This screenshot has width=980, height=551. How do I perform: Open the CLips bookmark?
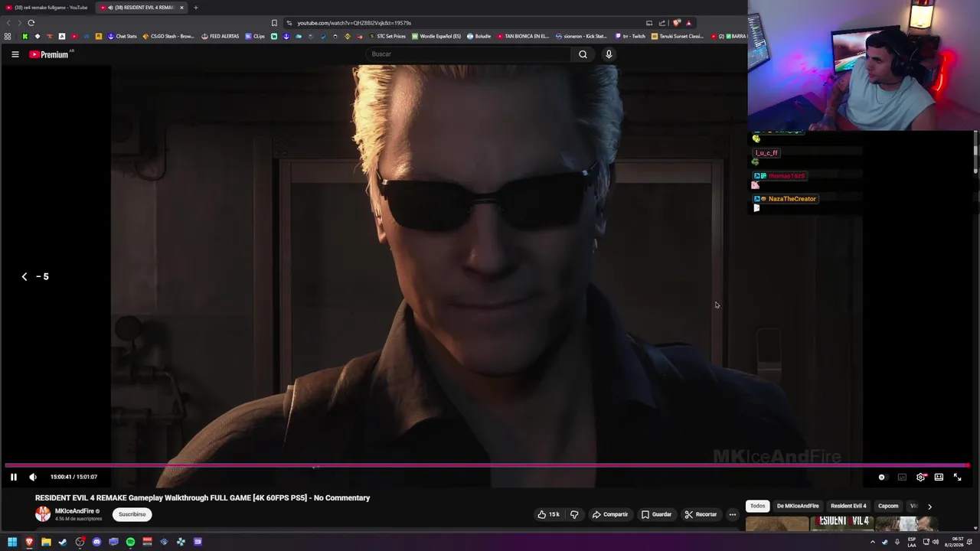pyautogui.click(x=255, y=36)
